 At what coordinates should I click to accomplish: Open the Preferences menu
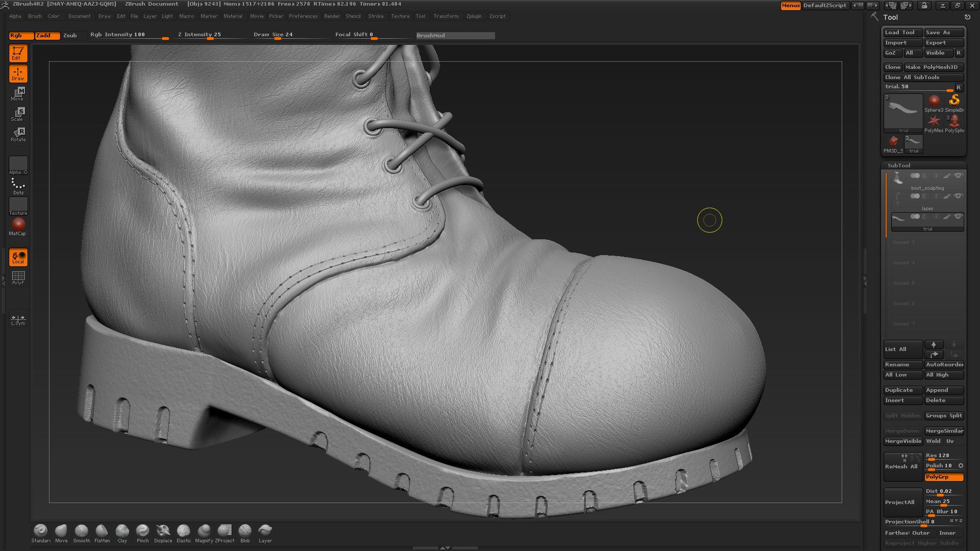click(303, 16)
